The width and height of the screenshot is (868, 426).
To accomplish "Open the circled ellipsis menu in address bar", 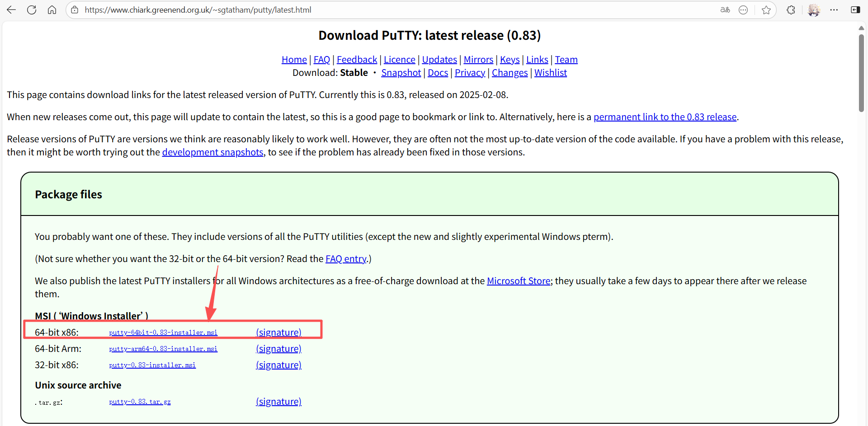I will tap(743, 10).
